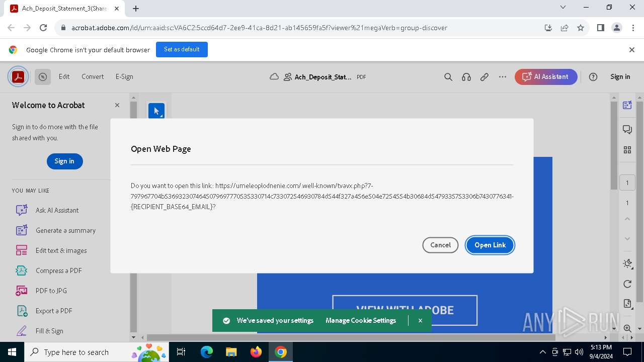The image size is (644, 362).
Task: Click the current page number box
Action: coord(627,183)
